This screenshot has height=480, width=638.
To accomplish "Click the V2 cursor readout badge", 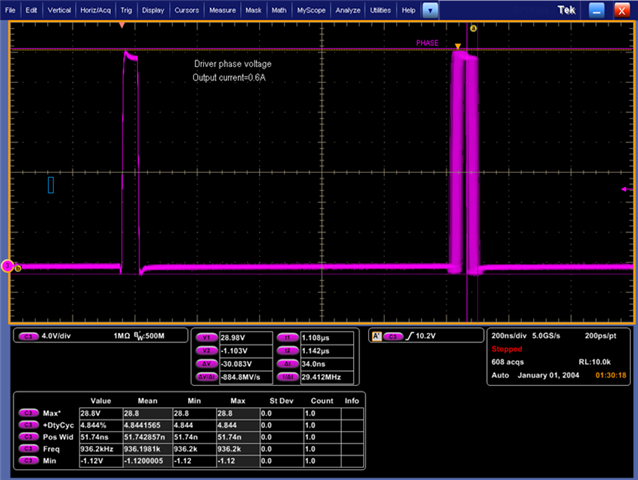I will 207,351.
